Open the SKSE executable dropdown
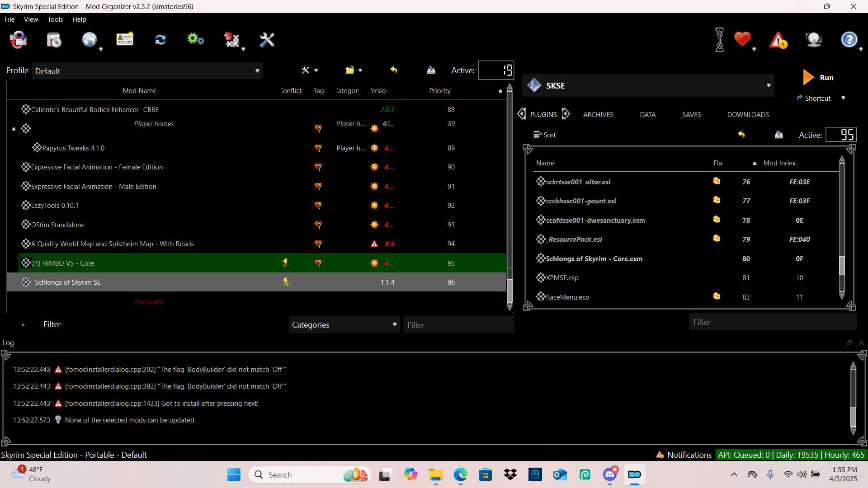This screenshot has width=868, height=488. tap(648, 85)
